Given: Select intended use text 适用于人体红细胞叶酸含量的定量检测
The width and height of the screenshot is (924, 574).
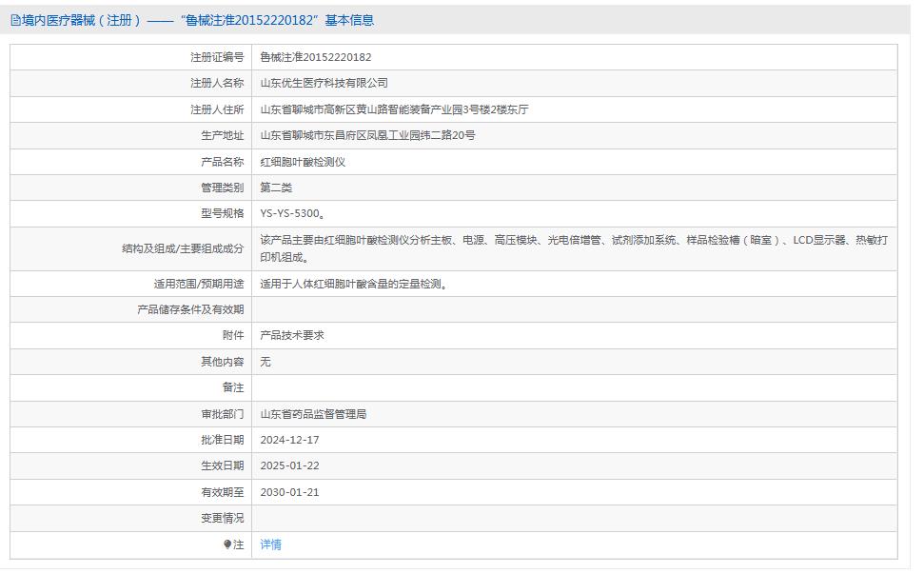Looking at the screenshot, I should coord(354,284).
